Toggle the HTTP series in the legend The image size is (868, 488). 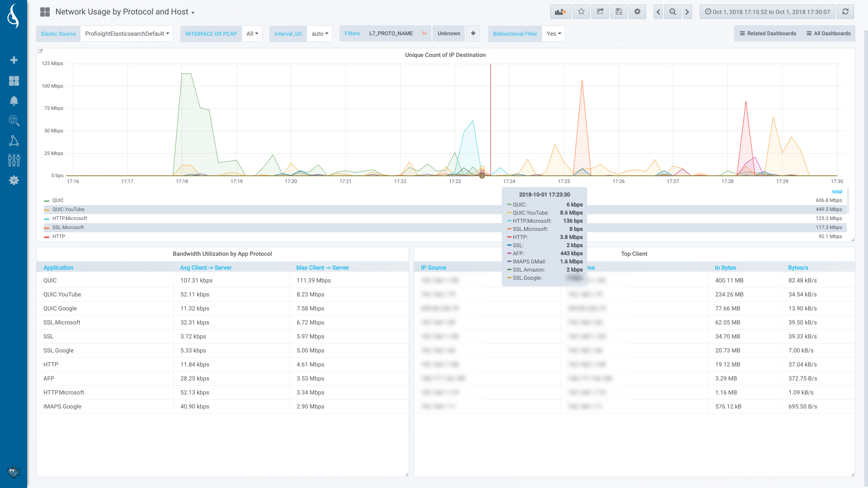coord(59,237)
